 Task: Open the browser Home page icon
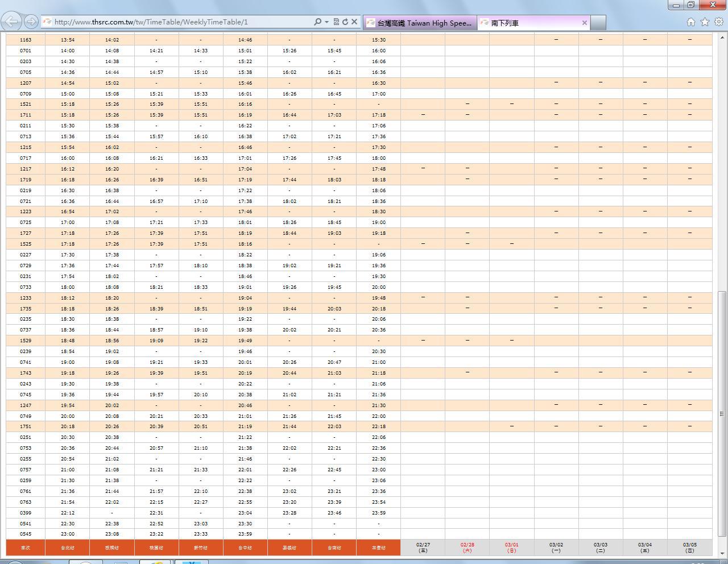(x=690, y=22)
